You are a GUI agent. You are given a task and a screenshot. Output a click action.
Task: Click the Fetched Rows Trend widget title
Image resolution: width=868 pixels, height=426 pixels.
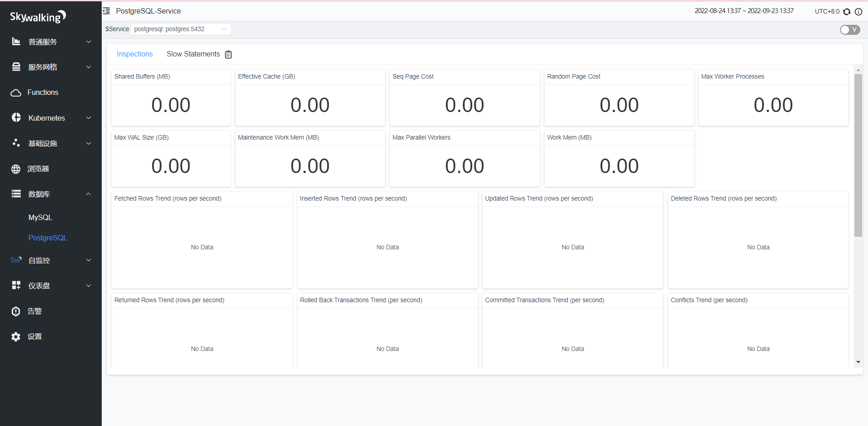168,198
